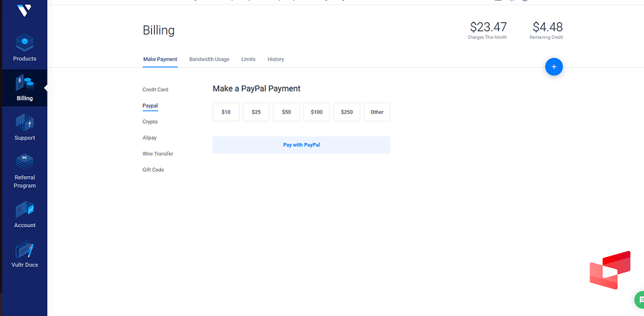Click the $4.48 remaining credit value
The image size is (644, 316).
[548, 27]
